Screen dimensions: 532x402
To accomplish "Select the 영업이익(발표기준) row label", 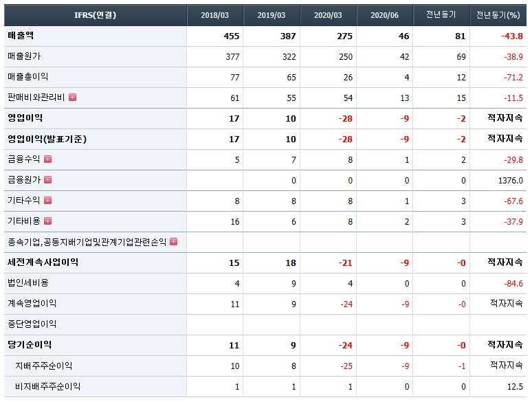I will (x=47, y=139).
